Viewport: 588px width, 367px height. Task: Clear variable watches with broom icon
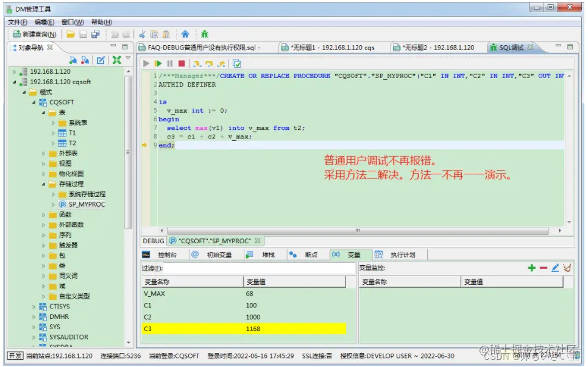click(x=567, y=268)
